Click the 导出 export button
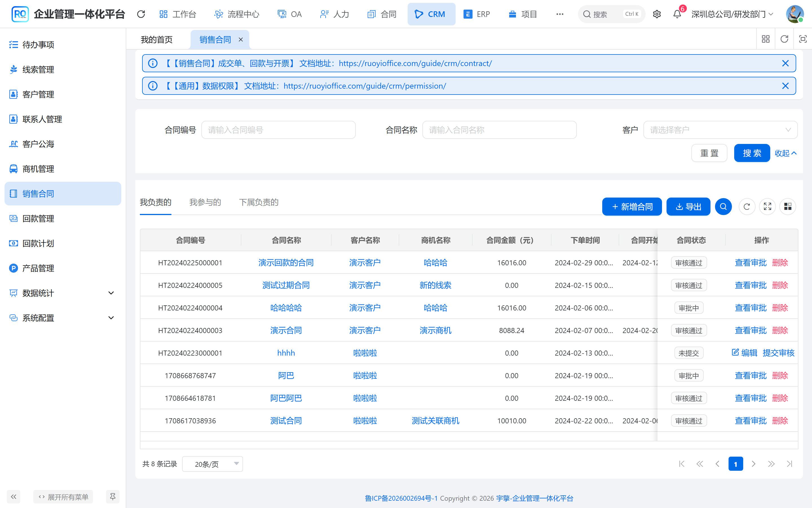812x508 pixels. click(x=688, y=207)
